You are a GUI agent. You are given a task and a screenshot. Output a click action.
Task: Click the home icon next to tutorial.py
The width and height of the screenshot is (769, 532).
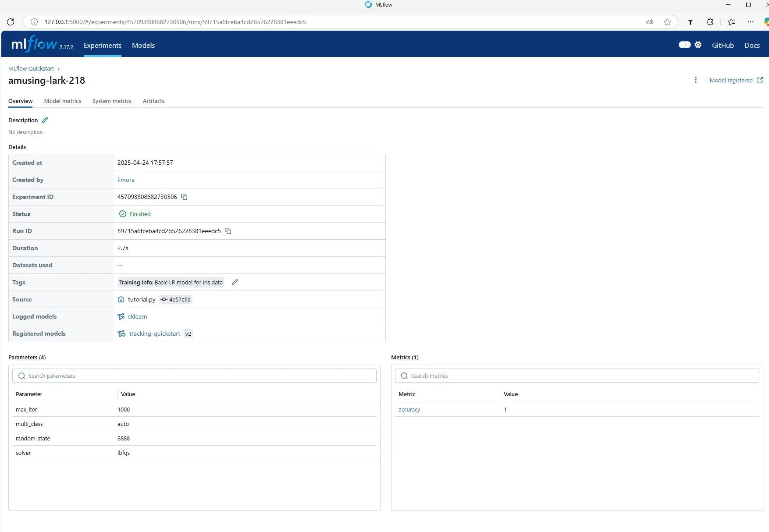(x=121, y=299)
